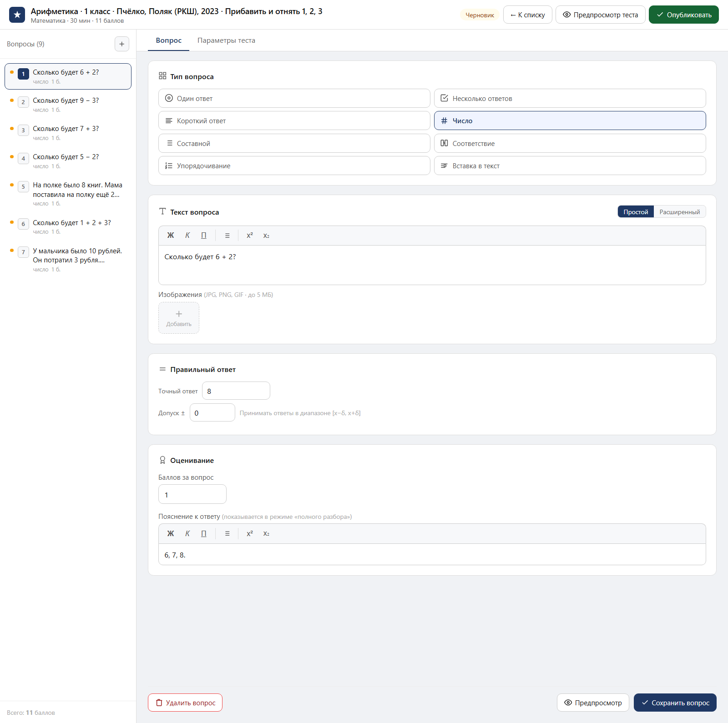
Task: Apply underline in question text toolbar
Action: pyautogui.click(x=204, y=236)
